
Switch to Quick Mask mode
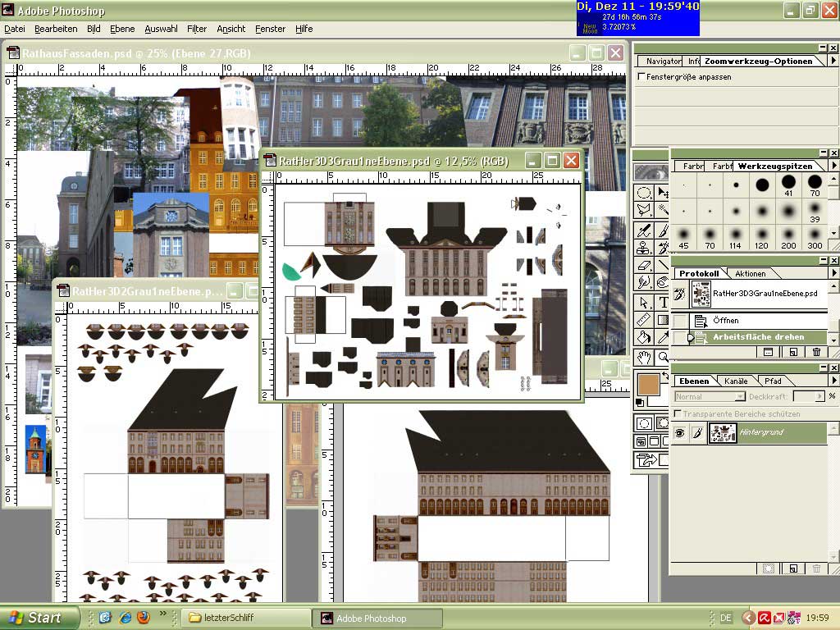point(663,423)
